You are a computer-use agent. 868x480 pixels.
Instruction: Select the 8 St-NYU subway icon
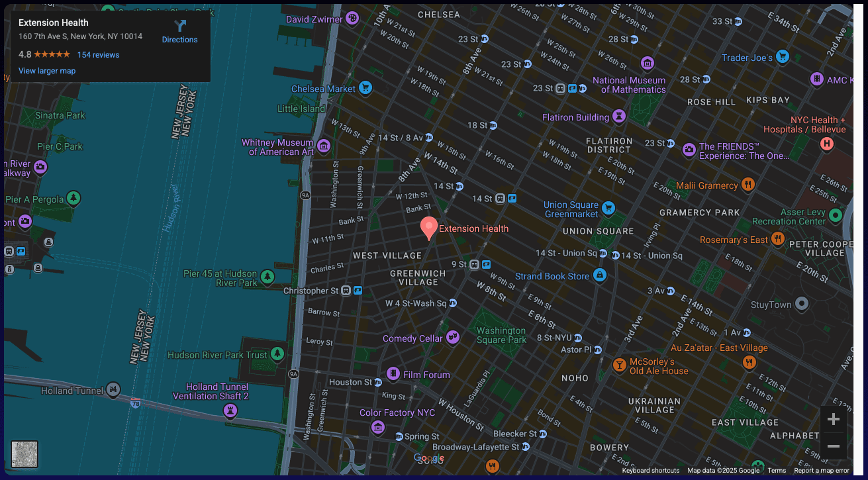click(x=578, y=338)
